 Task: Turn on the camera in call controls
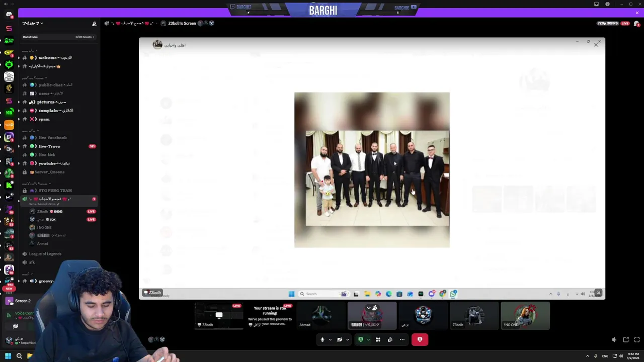[340, 340]
